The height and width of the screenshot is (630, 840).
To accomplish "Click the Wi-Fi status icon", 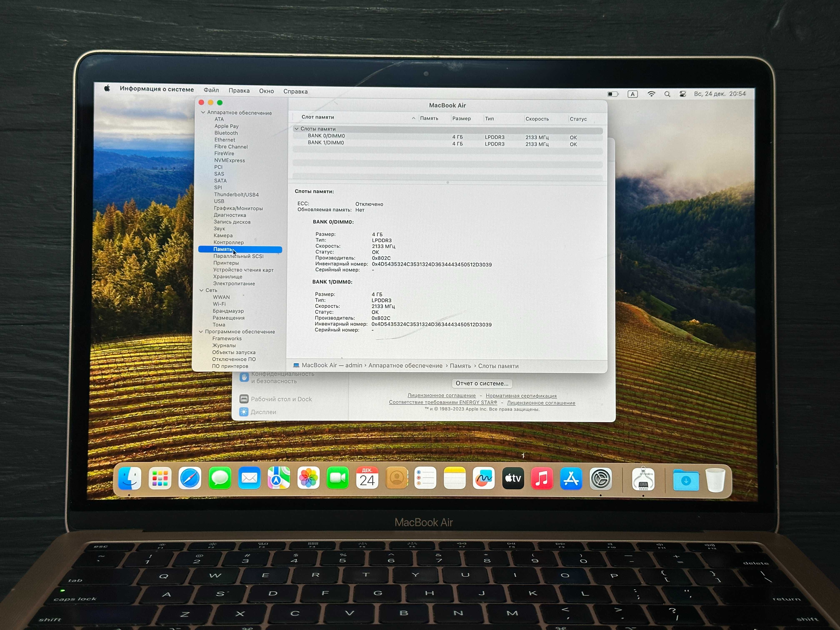I will pos(652,94).
